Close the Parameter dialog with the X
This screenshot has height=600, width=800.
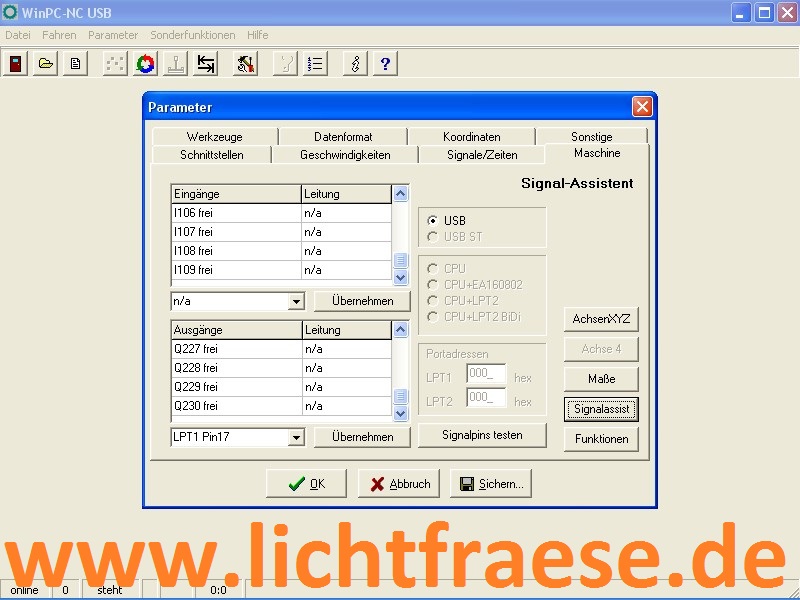(642, 107)
